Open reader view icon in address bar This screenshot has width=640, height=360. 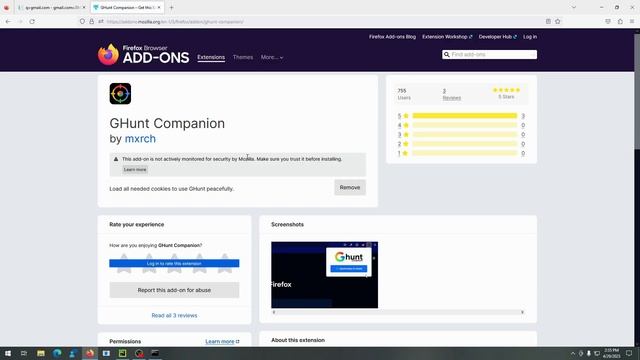548,21
